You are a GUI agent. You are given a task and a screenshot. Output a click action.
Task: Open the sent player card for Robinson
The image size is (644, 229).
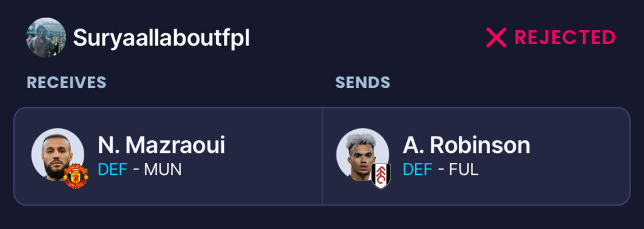(x=477, y=156)
